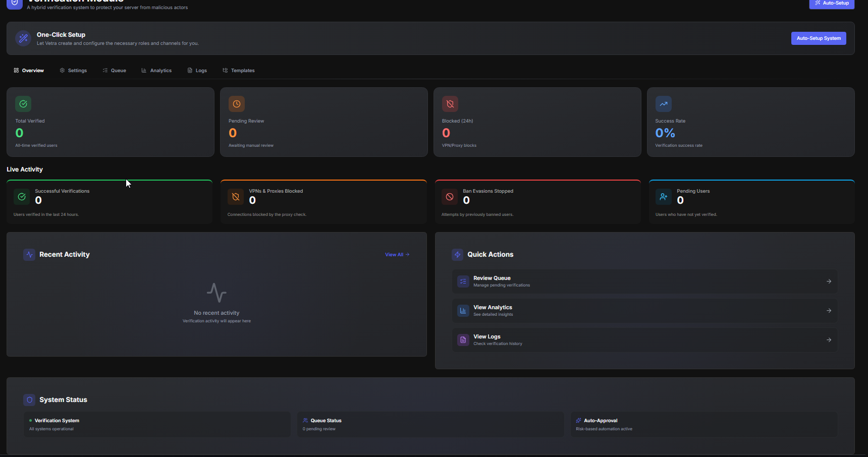The width and height of the screenshot is (868, 457).
Task: Click the Pending Users person icon
Action: (x=663, y=197)
